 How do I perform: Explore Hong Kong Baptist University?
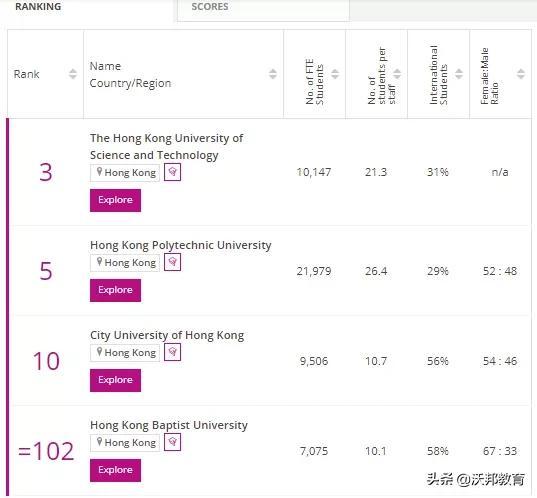115,471
